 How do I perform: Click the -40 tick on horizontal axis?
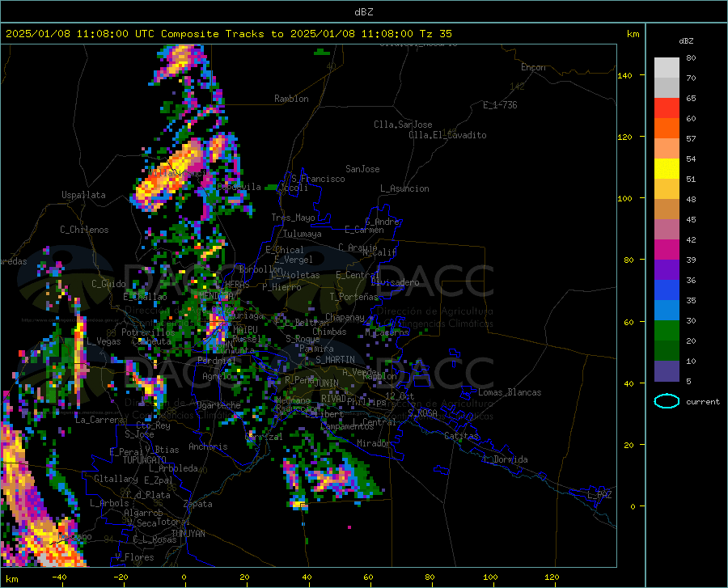point(59,577)
